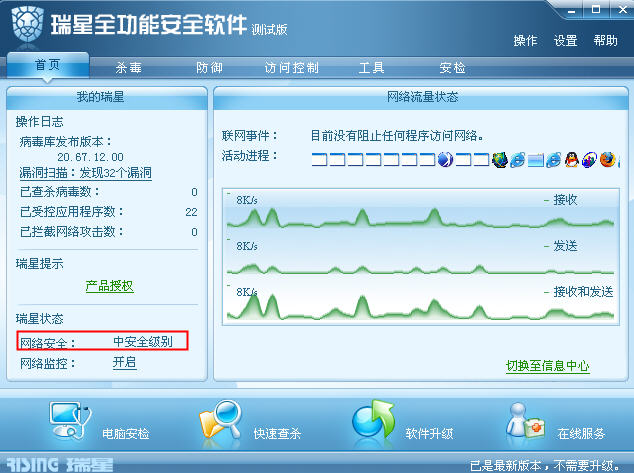Click the 已查杀病毒数 count row

(x=109, y=192)
